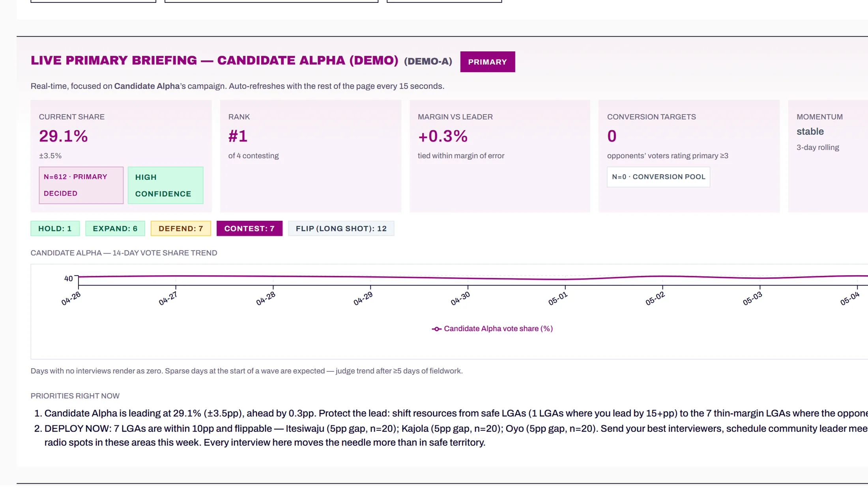This screenshot has width=868, height=488.
Task: Click the conversion targets value 0
Action: (612, 136)
